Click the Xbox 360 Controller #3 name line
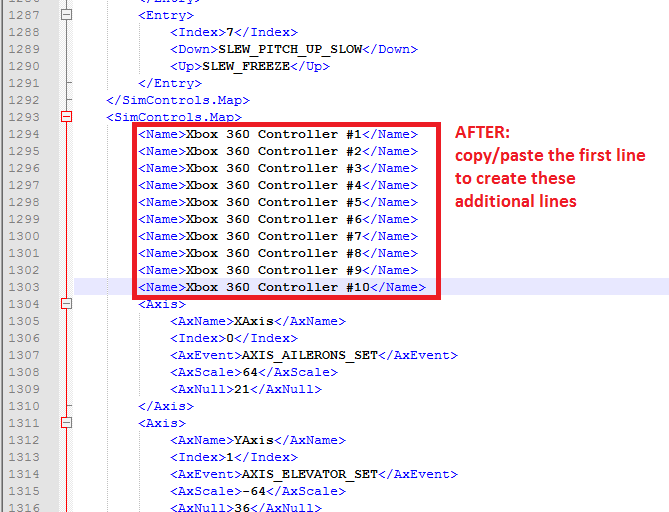Screen dimensions: 669x512 278,168
